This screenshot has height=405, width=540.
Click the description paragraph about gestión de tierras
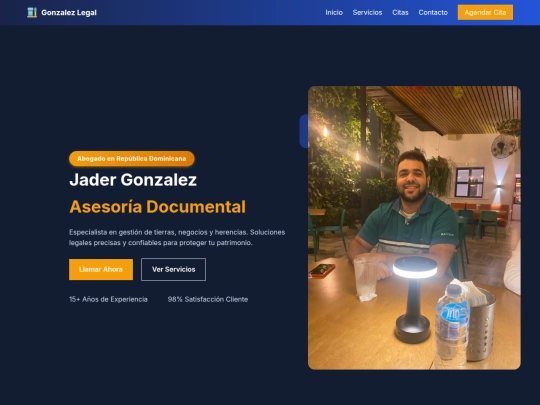coord(177,237)
